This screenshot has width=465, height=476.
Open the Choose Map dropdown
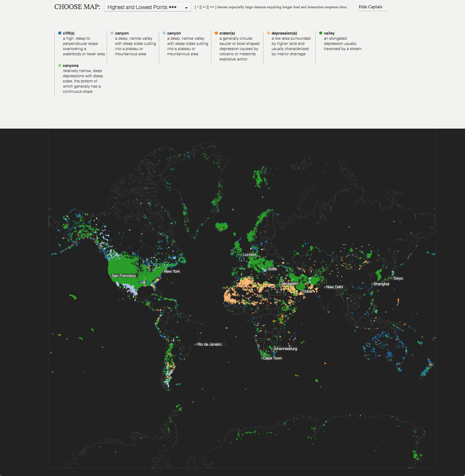pyautogui.click(x=148, y=7)
